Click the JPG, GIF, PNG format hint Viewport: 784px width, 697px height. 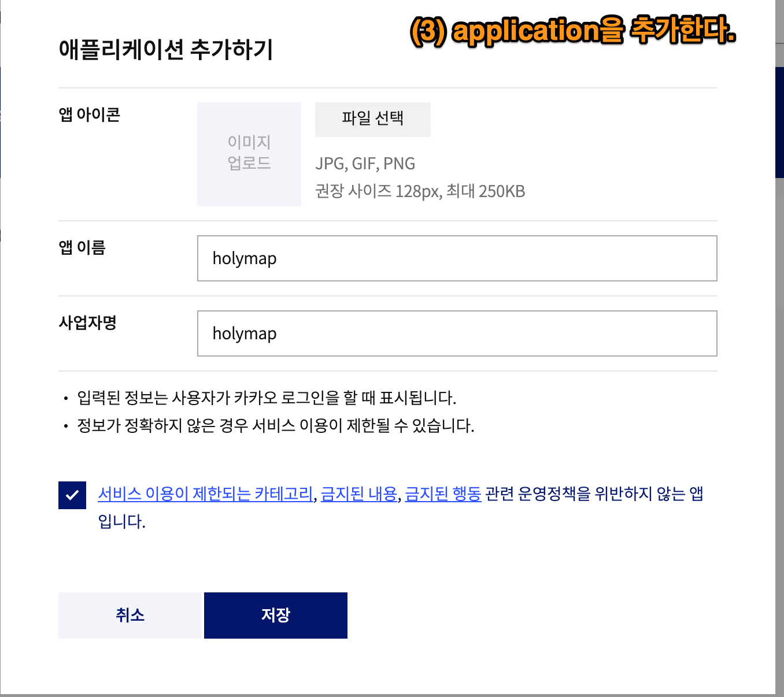tap(365, 164)
